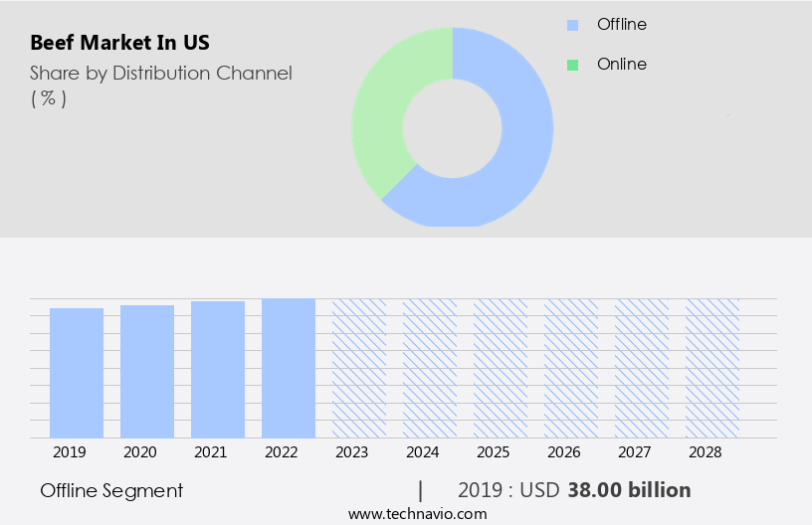The image size is (812, 525).
Task: Click the Offline Segment label
Action: 111,490
